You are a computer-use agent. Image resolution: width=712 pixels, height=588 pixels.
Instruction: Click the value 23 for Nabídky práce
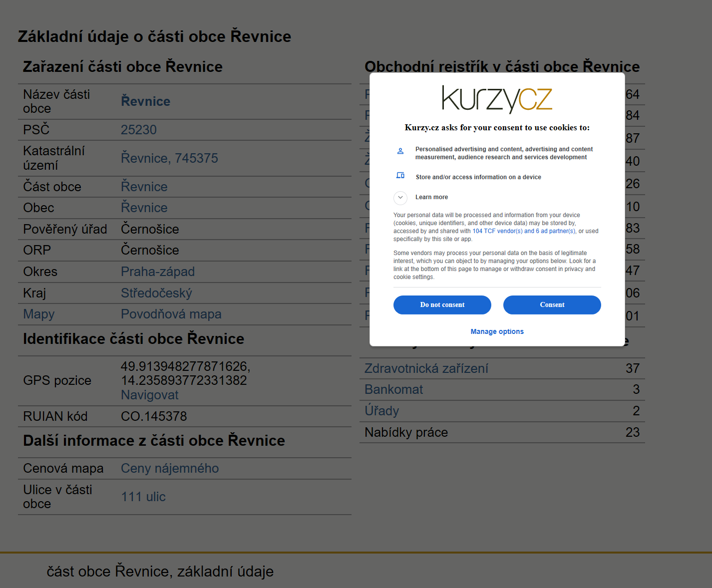point(633,432)
